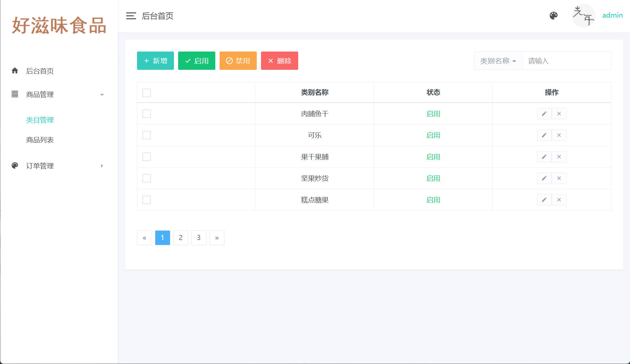Click the admin avatar image
This screenshot has width=630, height=364.
coord(584,15)
